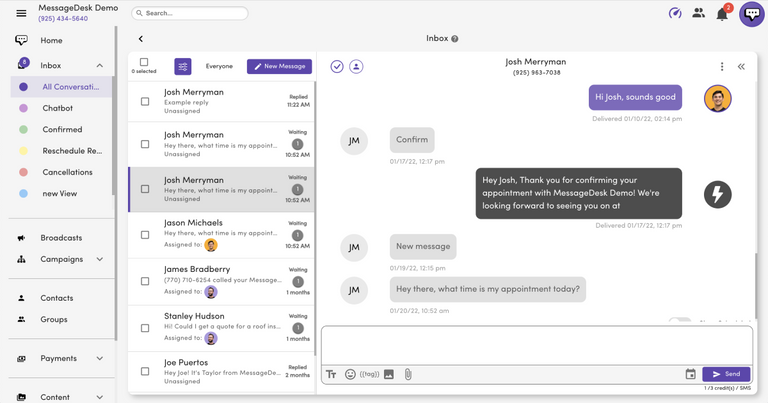
Task: Click the (925) 434-5640 phone number link
Action: 63,19
